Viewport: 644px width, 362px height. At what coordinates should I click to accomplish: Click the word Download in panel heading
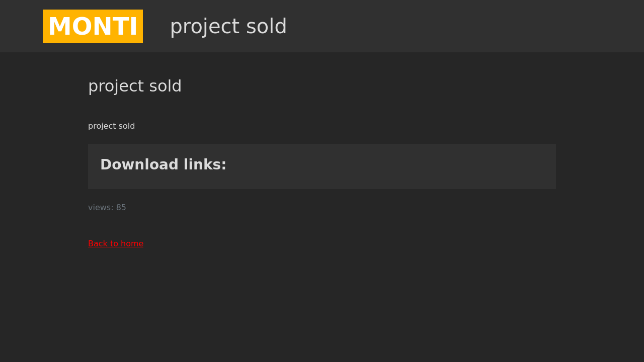[x=139, y=165]
